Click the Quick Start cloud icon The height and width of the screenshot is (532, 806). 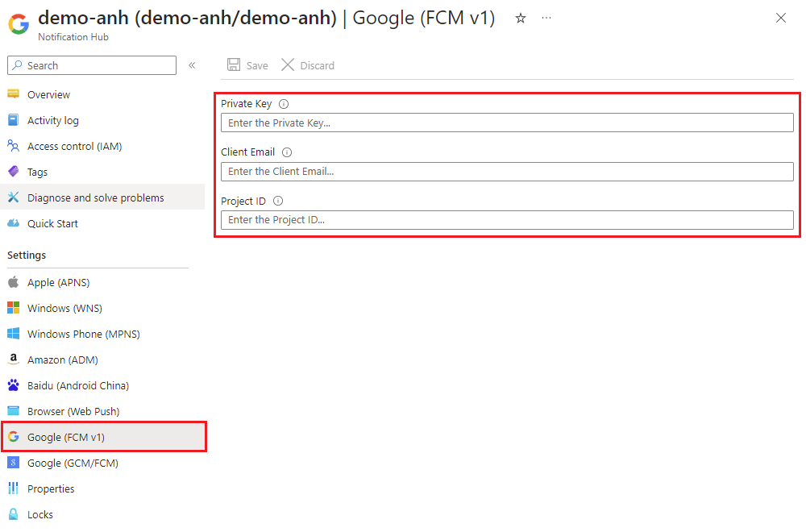(x=14, y=223)
